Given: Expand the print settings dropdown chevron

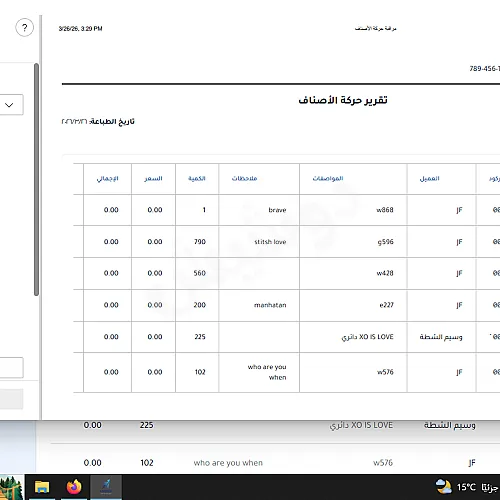Looking at the screenshot, I should point(9,105).
